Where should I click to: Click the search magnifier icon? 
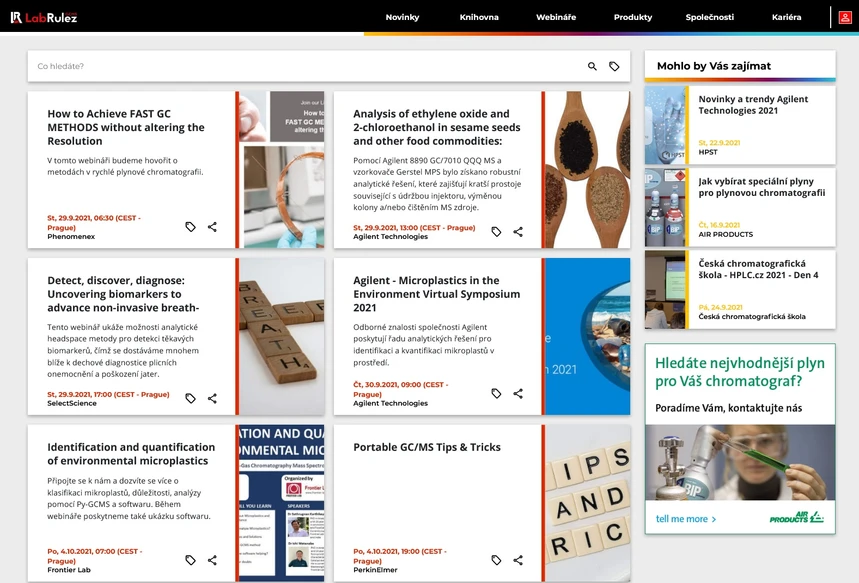click(x=592, y=66)
